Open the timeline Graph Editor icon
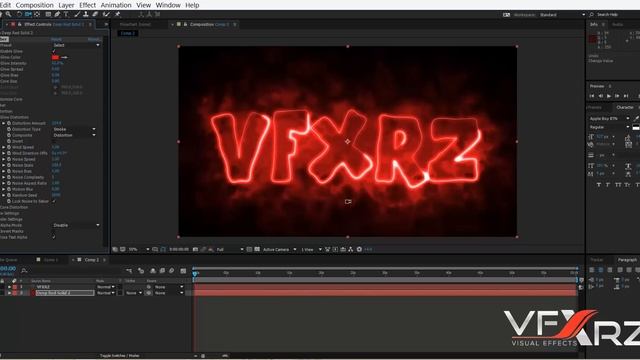 pyautogui.click(x=183, y=271)
